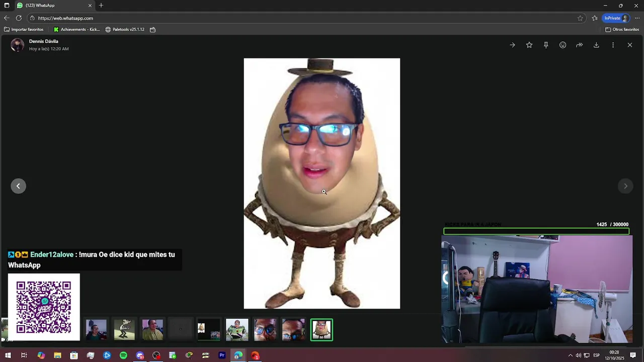Screen dimensions: 644x362
Task: Launch Copilot from the taskbar
Action: pyautogui.click(x=41, y=355)
